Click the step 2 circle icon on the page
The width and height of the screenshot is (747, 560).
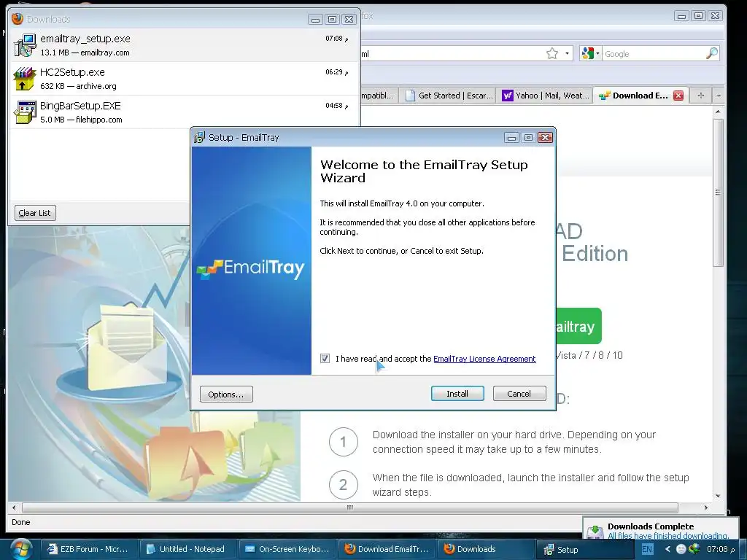pyautogui.click(x=343, y=485)
